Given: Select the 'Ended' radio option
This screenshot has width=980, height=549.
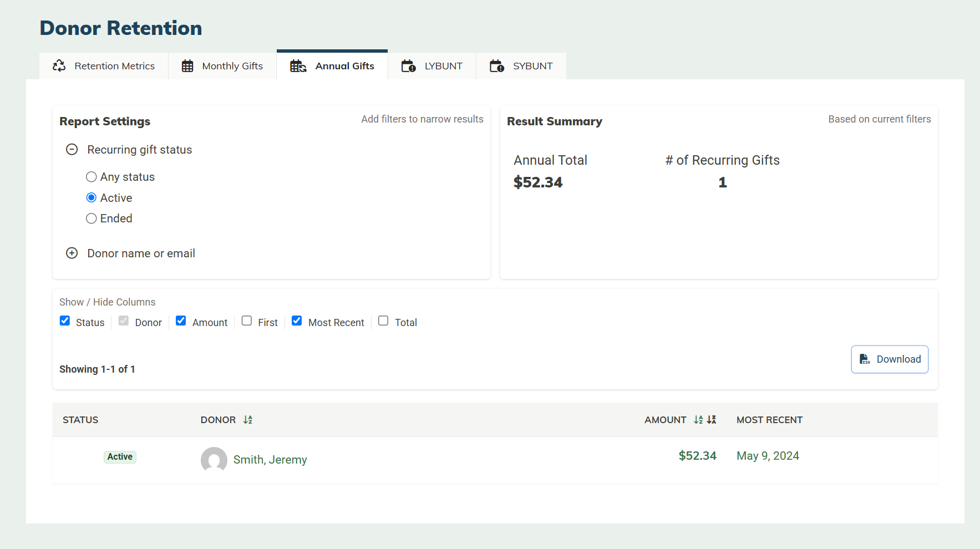Looking at the screenshot, I should (92, 218).
